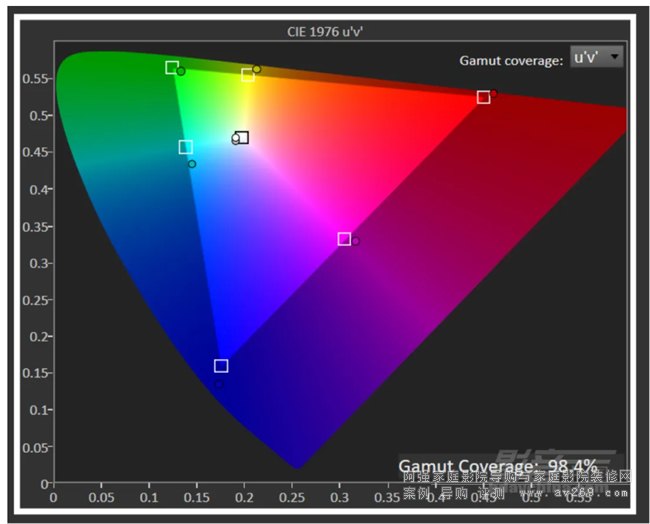Select the measured magenta circle marker
The image size is (650, 524).
355,241
